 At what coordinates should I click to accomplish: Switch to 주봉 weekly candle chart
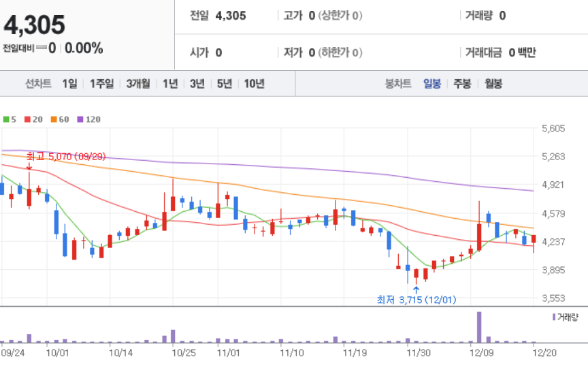pyautogui.click(x=462, y=83)
